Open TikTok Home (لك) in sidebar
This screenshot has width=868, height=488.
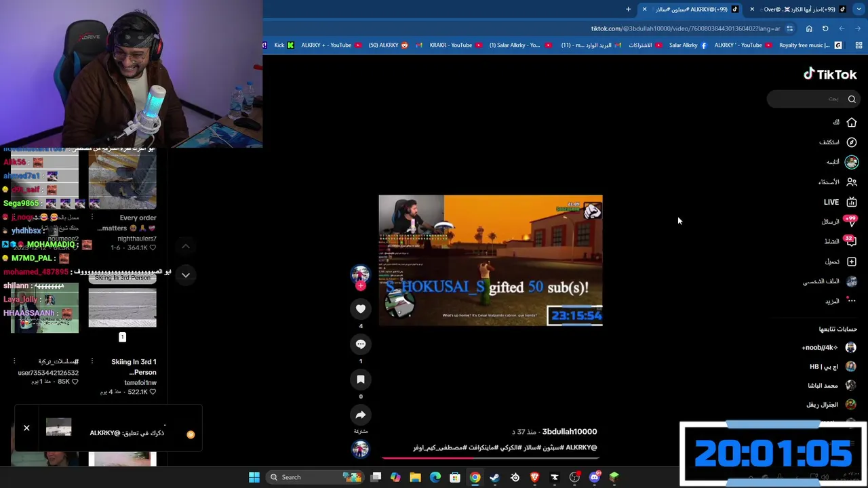[x=852, y=123]
